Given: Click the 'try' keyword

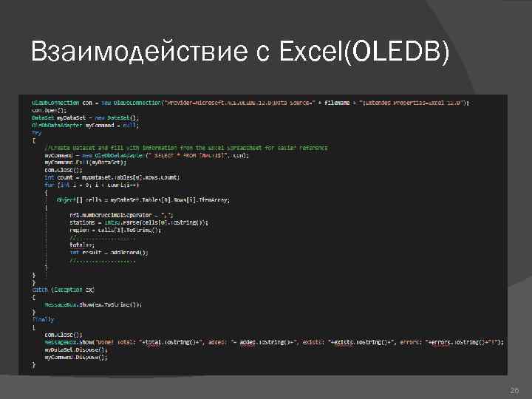Looking at the screenshot, I should pos(36,133).
